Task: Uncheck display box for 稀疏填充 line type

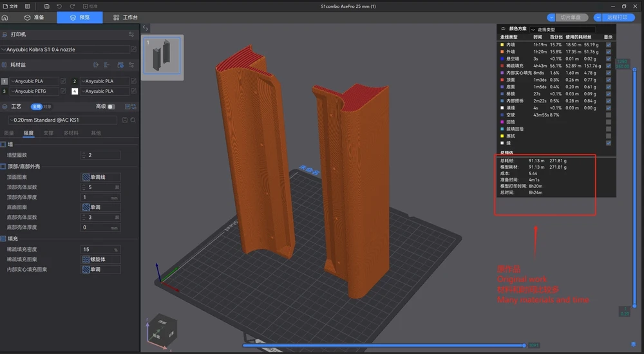Action: 609,66
